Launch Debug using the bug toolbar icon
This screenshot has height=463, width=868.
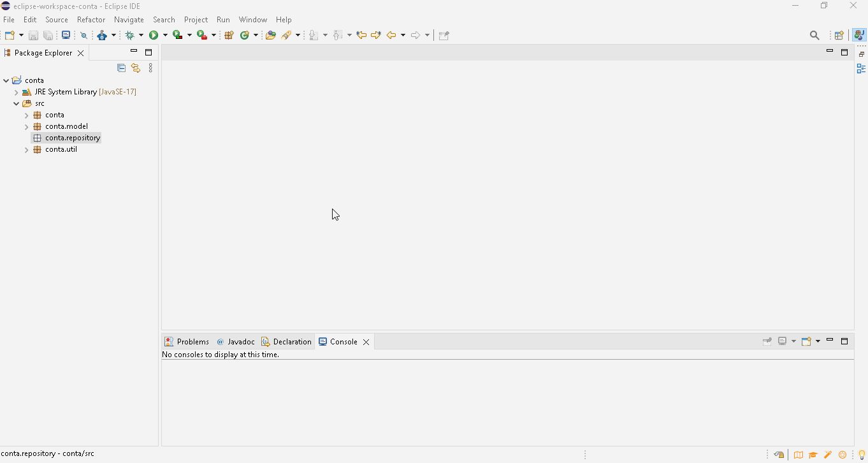[131, 35]
